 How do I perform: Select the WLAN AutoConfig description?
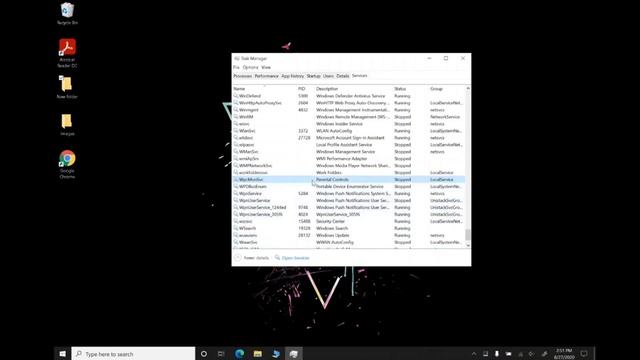coord(334,131)
